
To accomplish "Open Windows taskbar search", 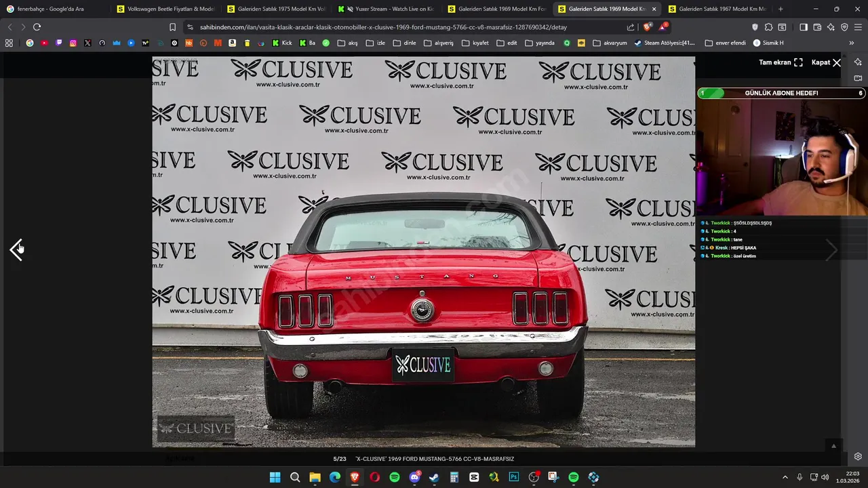I will click(295, 477).
